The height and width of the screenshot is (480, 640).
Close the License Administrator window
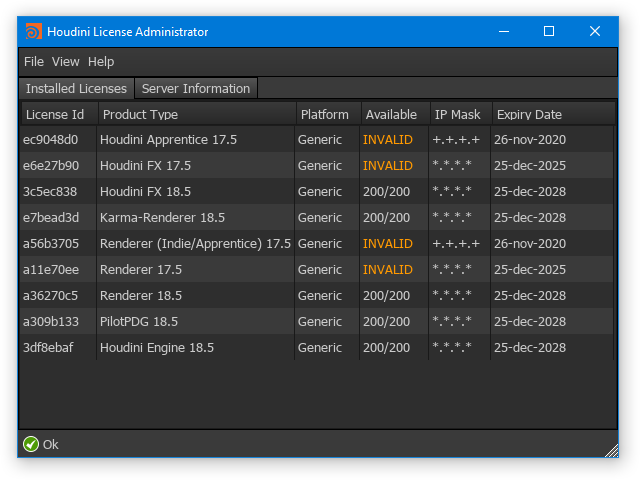pyautogui.click(x=595, y=31)
